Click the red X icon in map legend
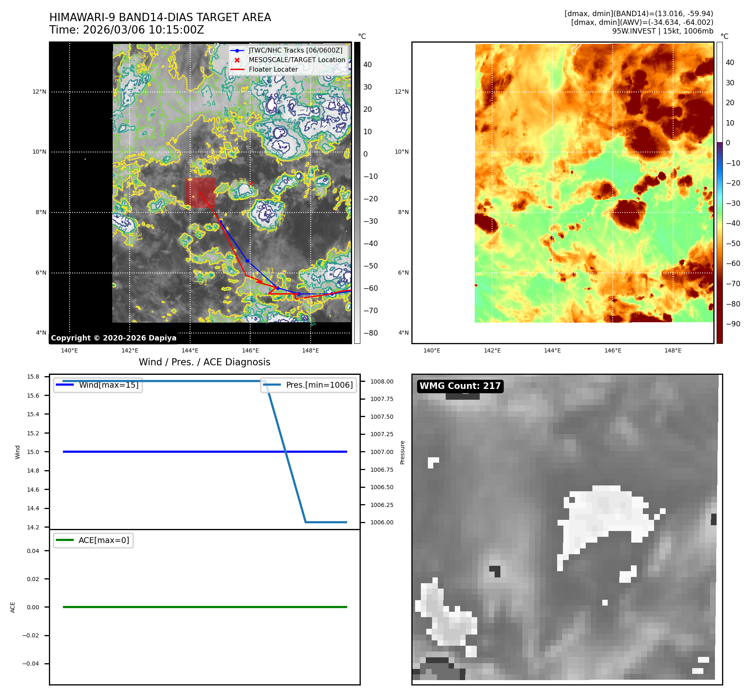Image resolution: width=751 pixels, height=700 pixels. [x=237, y=60]
